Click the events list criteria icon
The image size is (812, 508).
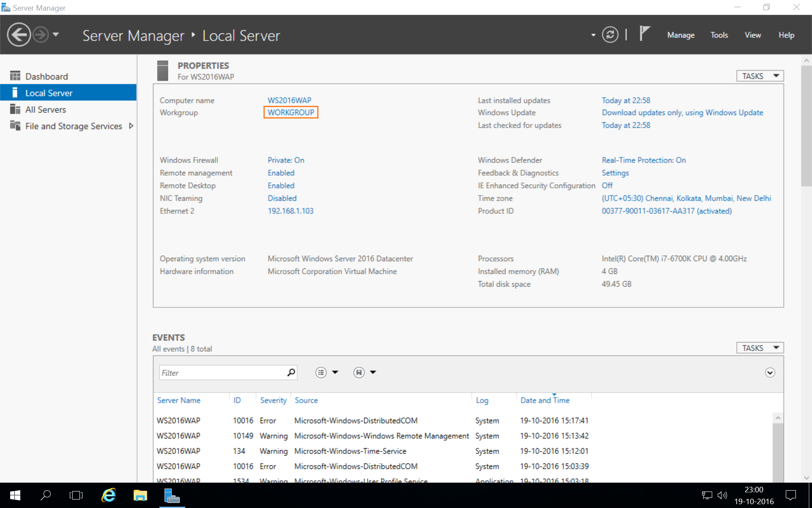point(321,373)
